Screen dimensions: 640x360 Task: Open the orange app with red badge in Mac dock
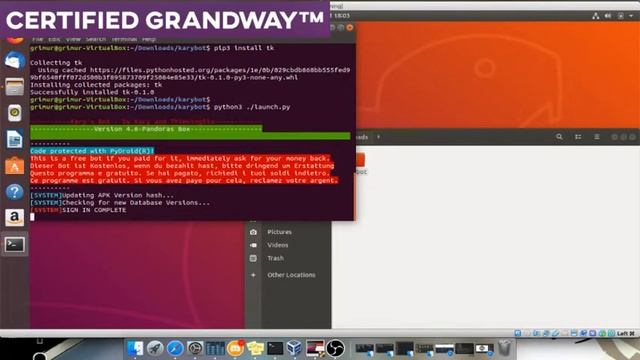[x=236, y=348]
